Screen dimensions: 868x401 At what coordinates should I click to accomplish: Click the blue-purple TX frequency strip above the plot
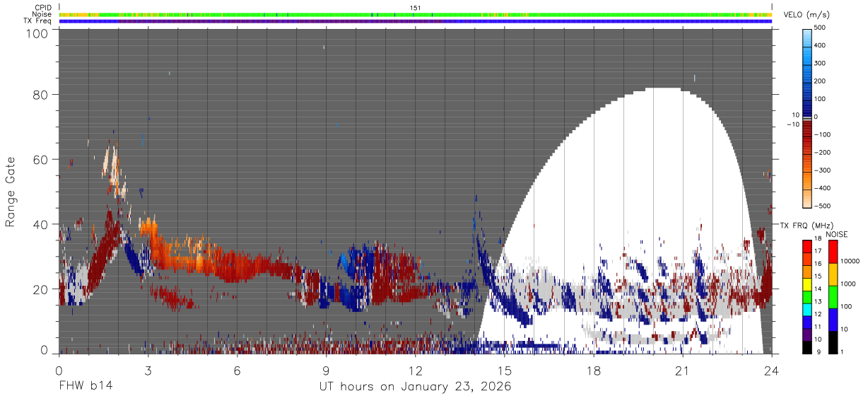(416, 21)
